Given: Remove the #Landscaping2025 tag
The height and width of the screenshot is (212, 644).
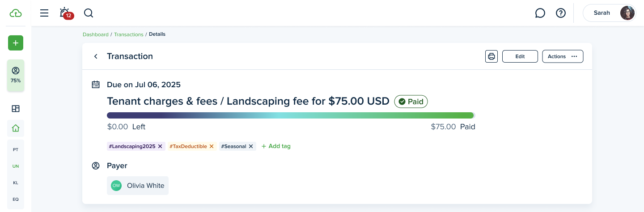Looking at the screenshot, I should 160,146.
